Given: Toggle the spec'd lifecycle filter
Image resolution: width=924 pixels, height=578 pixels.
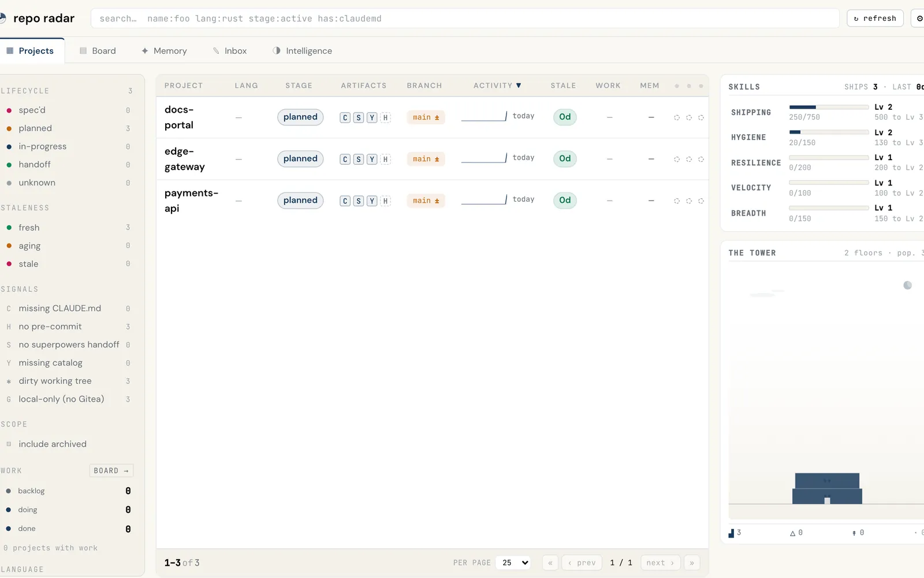Looking at the screenshot, I should (x=68, y=110).
